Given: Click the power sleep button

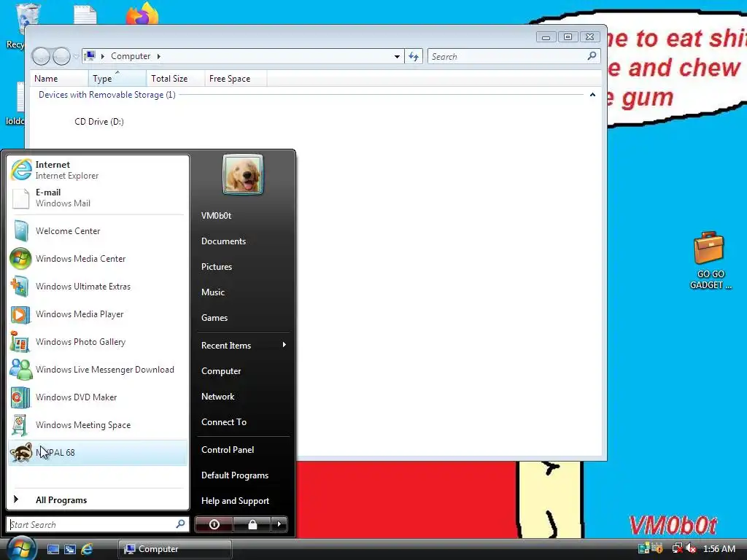Looking at the screenshot, I should coord(214,524).
